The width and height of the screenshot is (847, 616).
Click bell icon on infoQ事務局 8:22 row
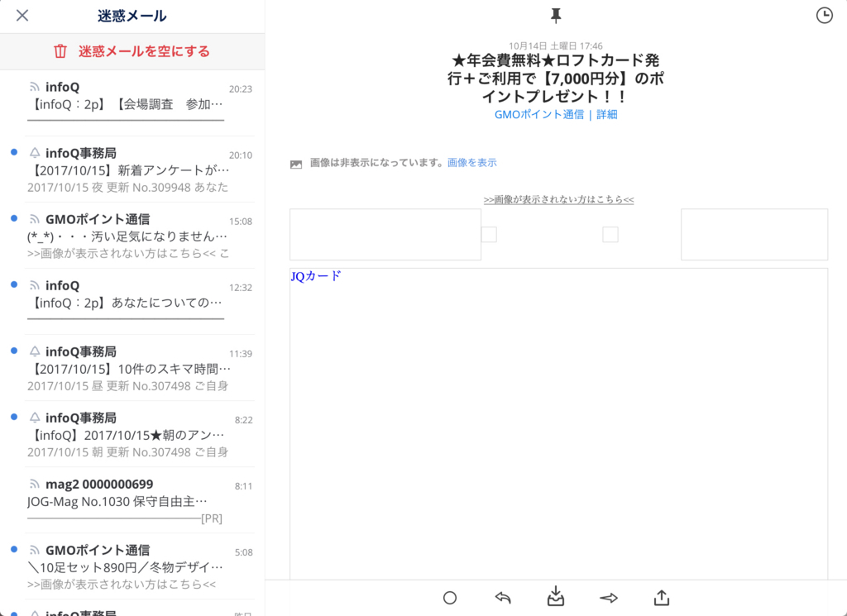[35, 418]
